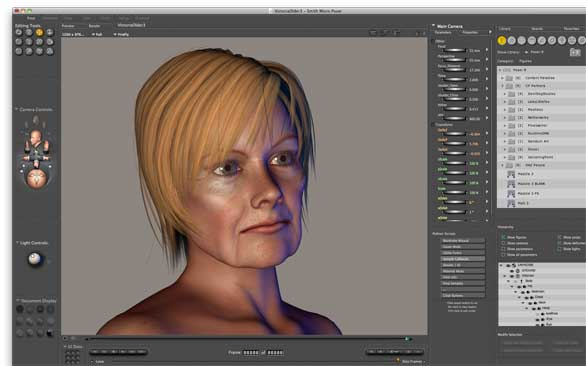Collapse the DAZ People library folder
The width and height of the screenshot is (586, 366).
coord(503,165)
